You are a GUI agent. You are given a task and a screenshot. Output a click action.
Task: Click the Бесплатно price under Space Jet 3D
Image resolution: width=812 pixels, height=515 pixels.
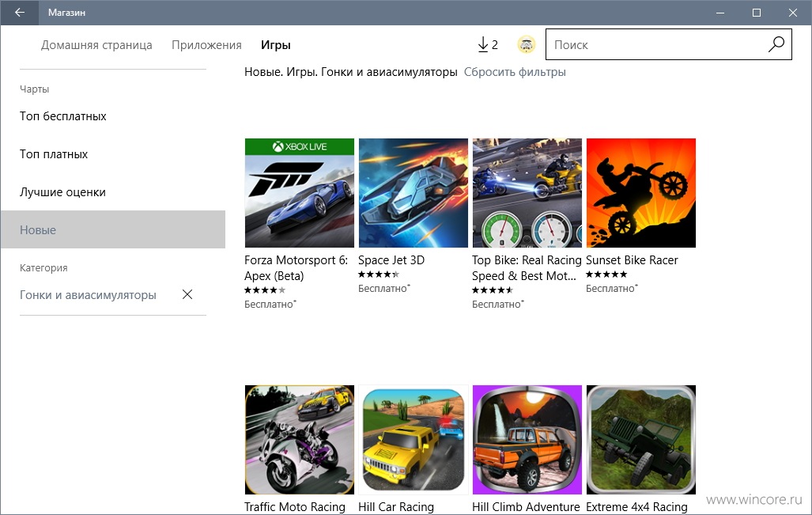[383, 289]
